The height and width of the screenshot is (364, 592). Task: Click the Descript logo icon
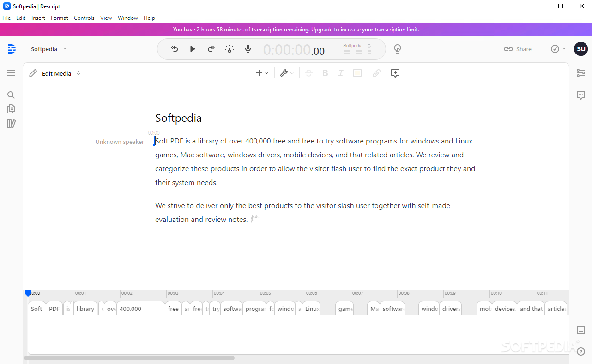coord(12,49)
